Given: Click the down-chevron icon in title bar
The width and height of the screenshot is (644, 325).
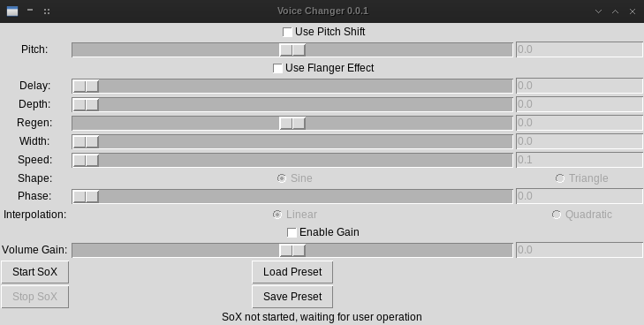Looking at the screenshot, I should click(598, 11).
